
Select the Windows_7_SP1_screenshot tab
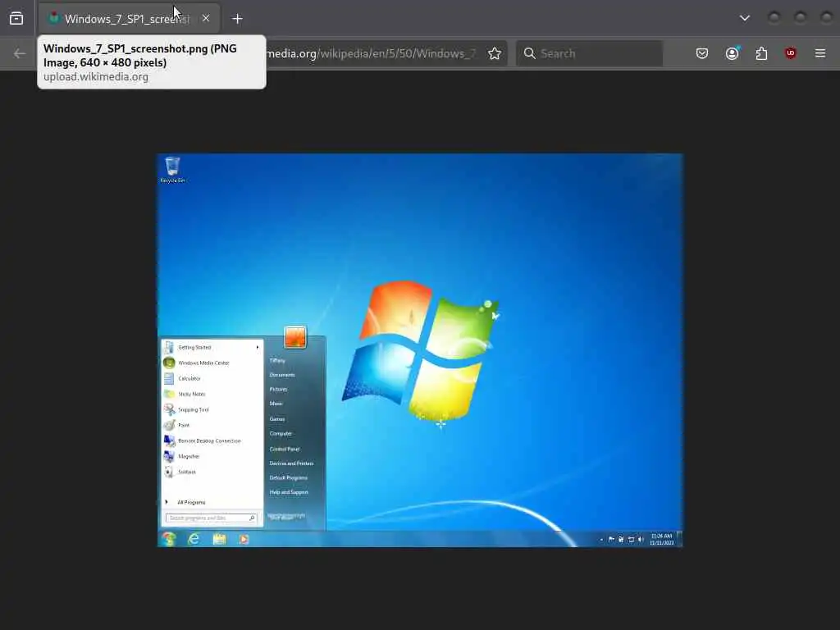(129, 19)
